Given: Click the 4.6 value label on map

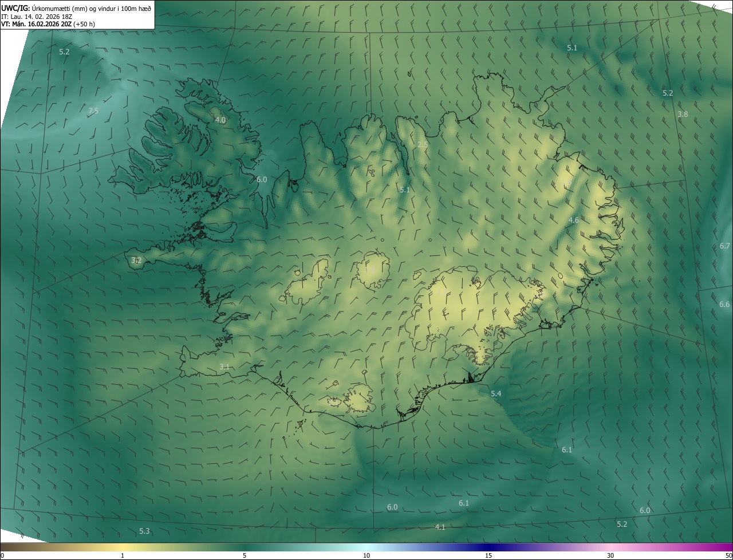Looking at the screenshot, I should pos(574,220).
